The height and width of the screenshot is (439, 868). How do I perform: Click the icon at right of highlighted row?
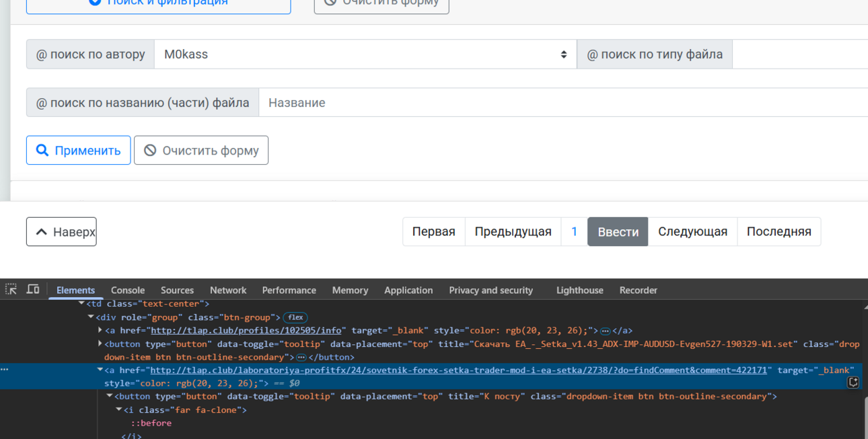[x=853, y=383]
